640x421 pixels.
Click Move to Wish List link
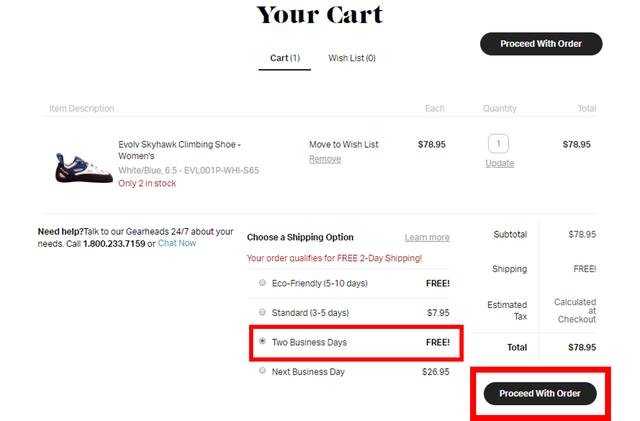click(343, 145)
